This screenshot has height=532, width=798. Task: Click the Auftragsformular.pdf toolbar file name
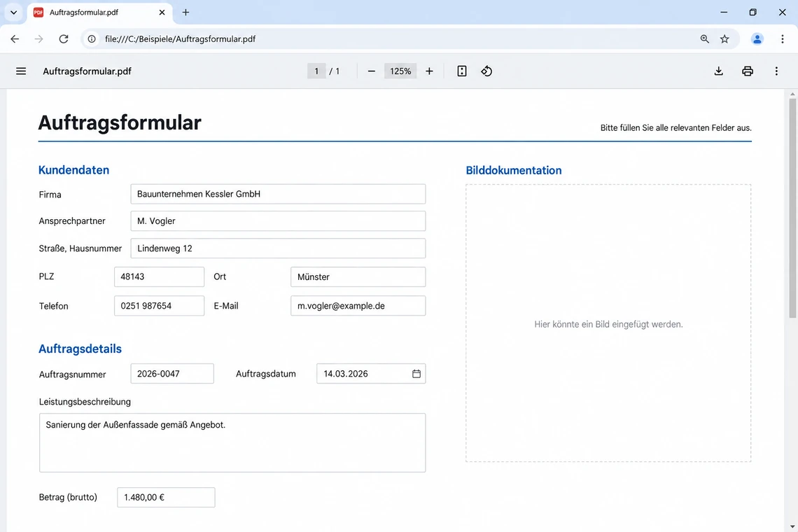click(87, 71)
